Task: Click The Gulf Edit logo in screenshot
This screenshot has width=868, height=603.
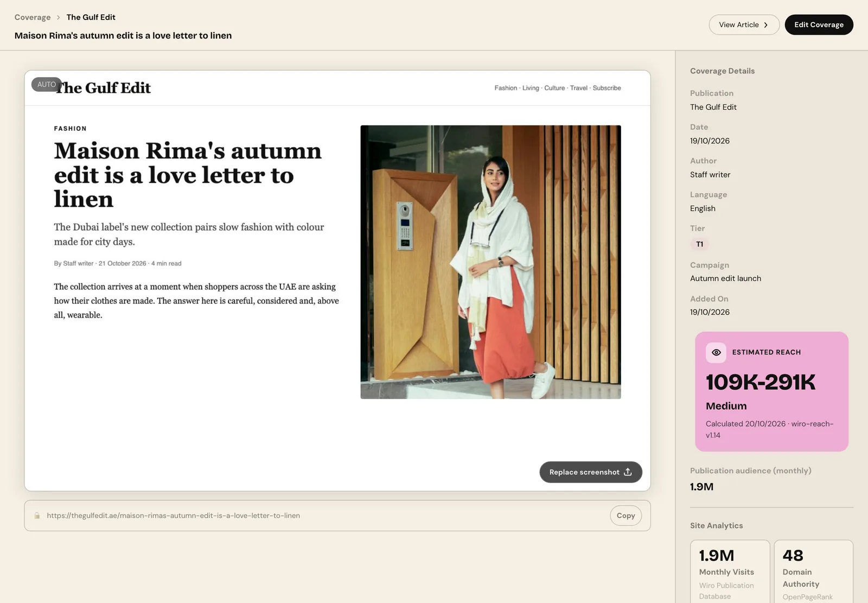Action: point(103,88)
